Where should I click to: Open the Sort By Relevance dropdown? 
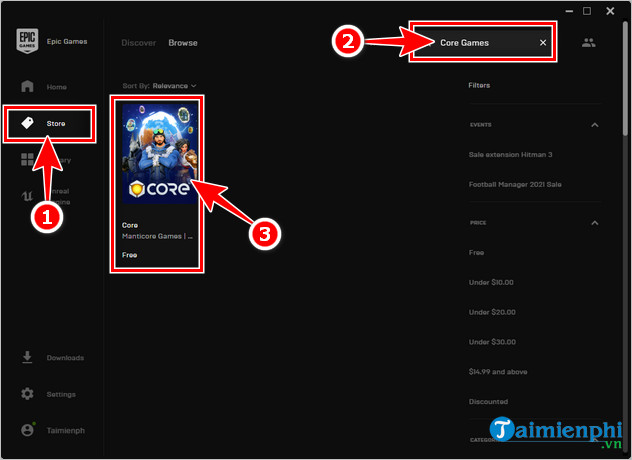click(x=159, y=86)
